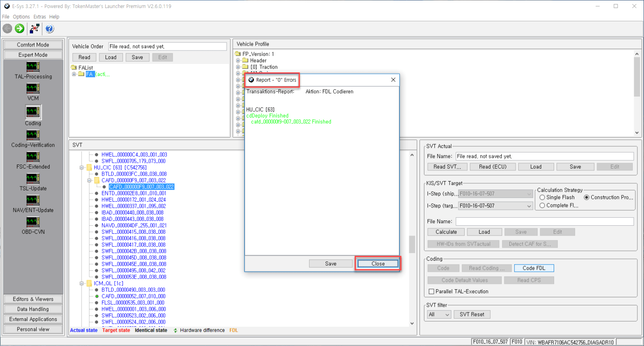Open the Extras menu
The width and height of the screenshot is (644, 346).
(x=40, y=17)
